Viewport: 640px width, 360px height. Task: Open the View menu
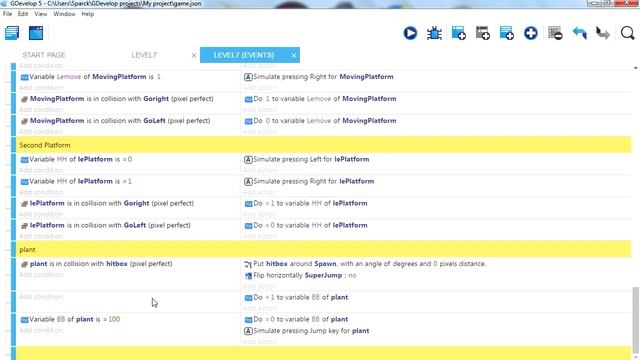click(40, 14)
